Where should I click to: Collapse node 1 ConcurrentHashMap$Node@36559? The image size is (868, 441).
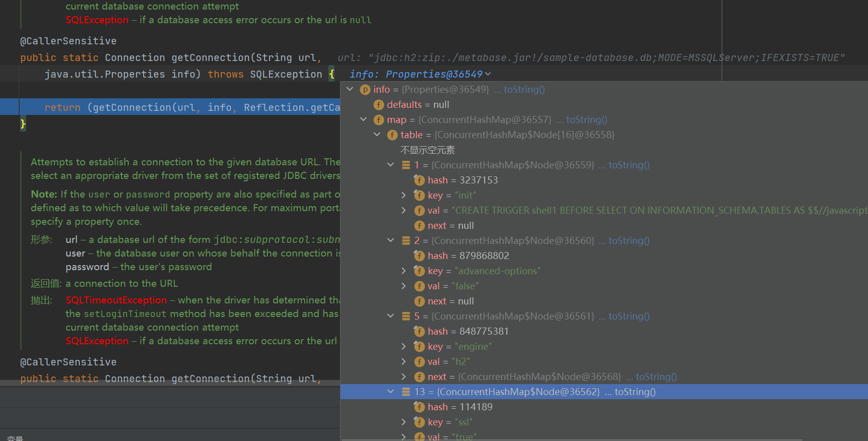click(x=390, y=165)
